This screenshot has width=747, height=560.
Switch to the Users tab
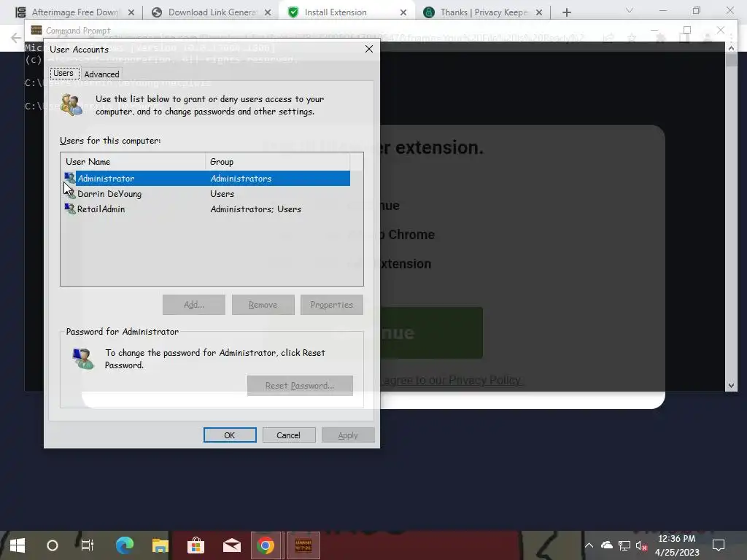click(63, 74)
